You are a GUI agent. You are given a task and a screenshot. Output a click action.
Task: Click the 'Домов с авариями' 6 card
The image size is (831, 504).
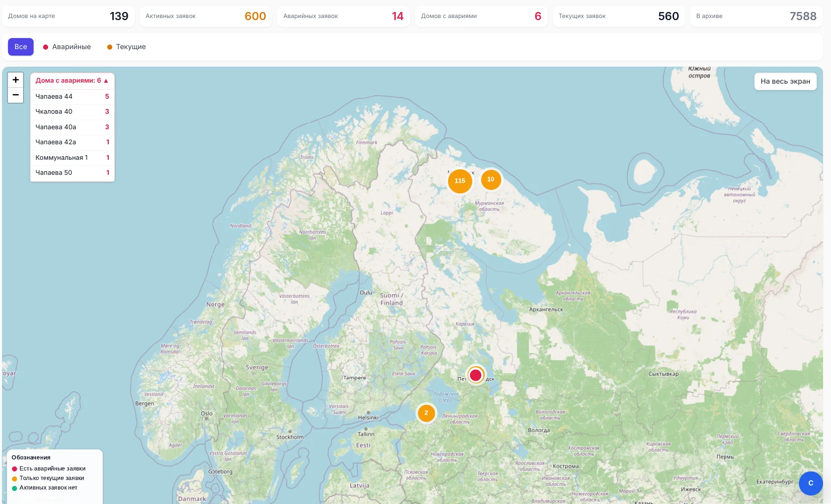tap(481, 16)
